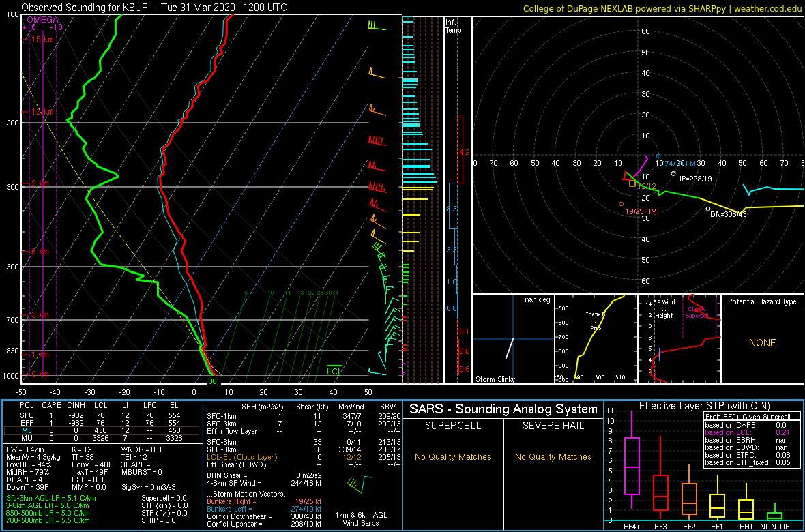This screenshot has width=805, height=532.
Task: Click the green LCL marker on the Skew-T
Action: pos(334,370)
